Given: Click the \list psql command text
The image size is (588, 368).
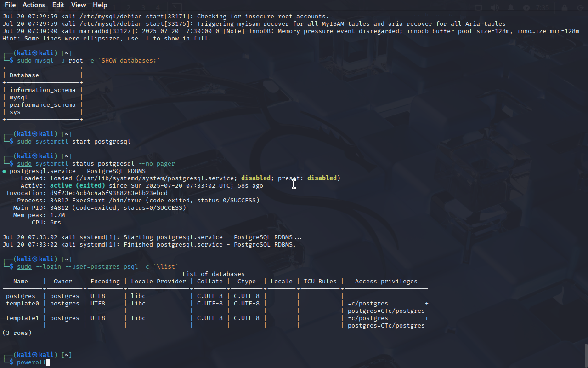Looking at the screenshot, I should coord(166,267).
